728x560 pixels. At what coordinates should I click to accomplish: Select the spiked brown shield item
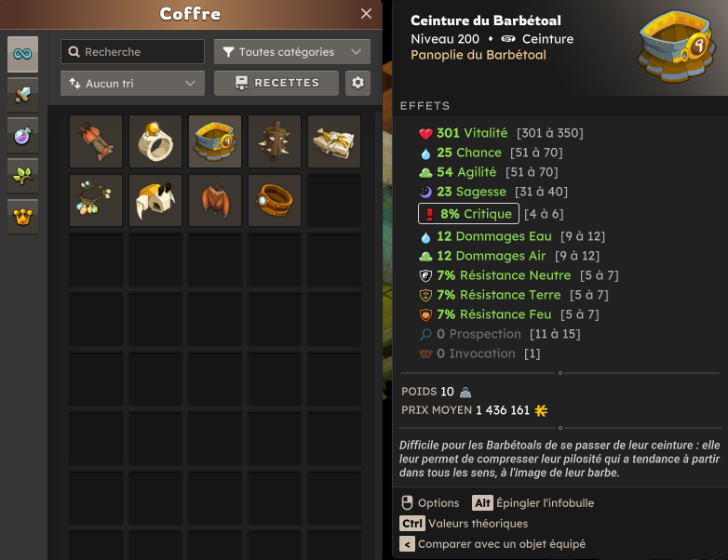[275, 141]
